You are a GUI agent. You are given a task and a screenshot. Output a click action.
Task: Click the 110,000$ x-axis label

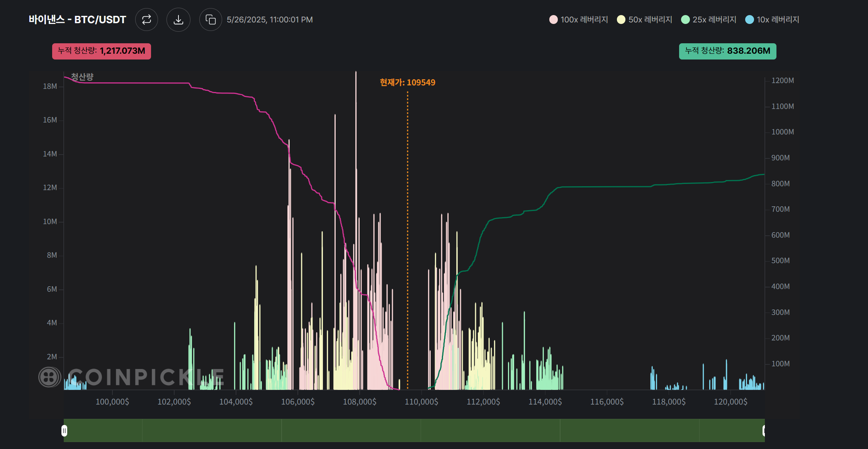421,402
